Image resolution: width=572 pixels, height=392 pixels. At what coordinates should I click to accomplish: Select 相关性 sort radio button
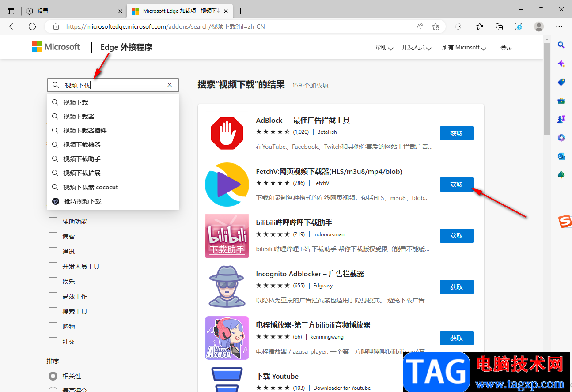click(x=53, y=376)
